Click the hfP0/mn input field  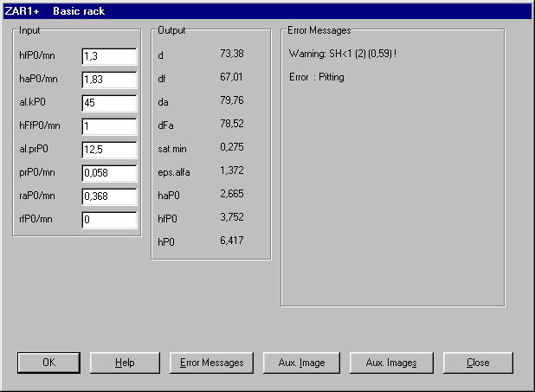(109, 56)
